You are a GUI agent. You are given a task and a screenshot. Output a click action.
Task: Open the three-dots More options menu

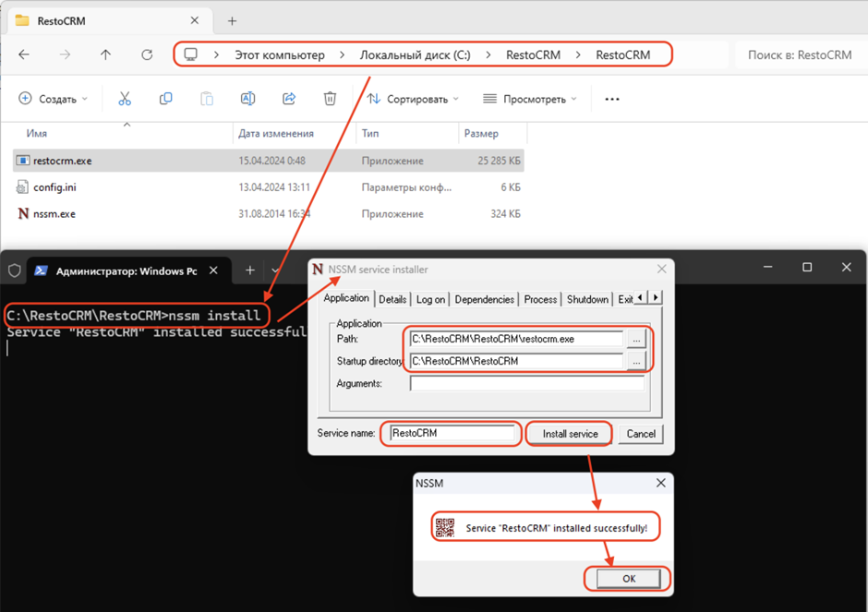point(611,99)
